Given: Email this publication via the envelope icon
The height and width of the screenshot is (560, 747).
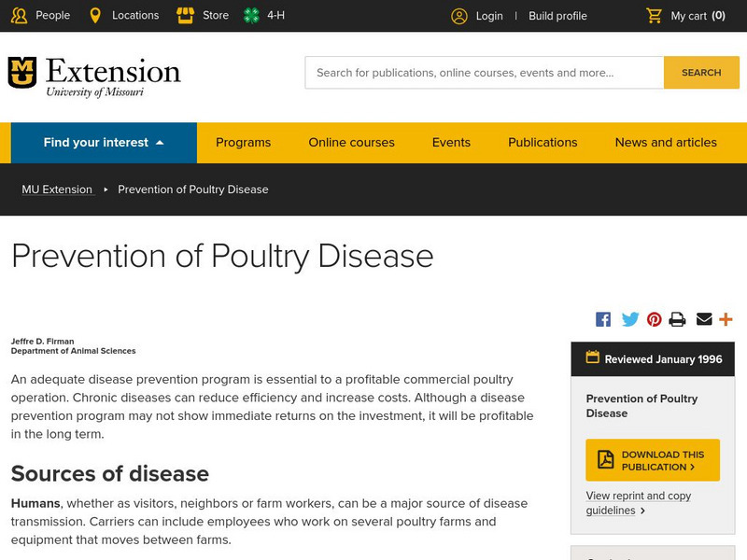Looking at the screenshot, I should pos(703,318).
